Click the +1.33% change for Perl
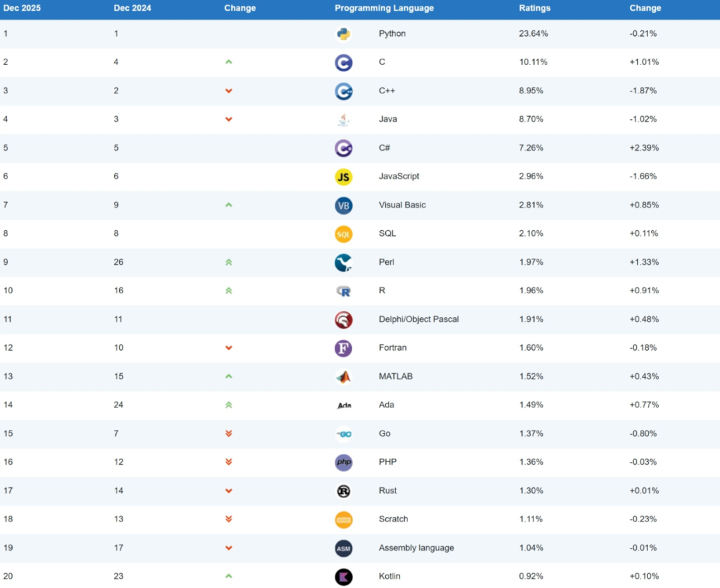 [x=644, y=262]
